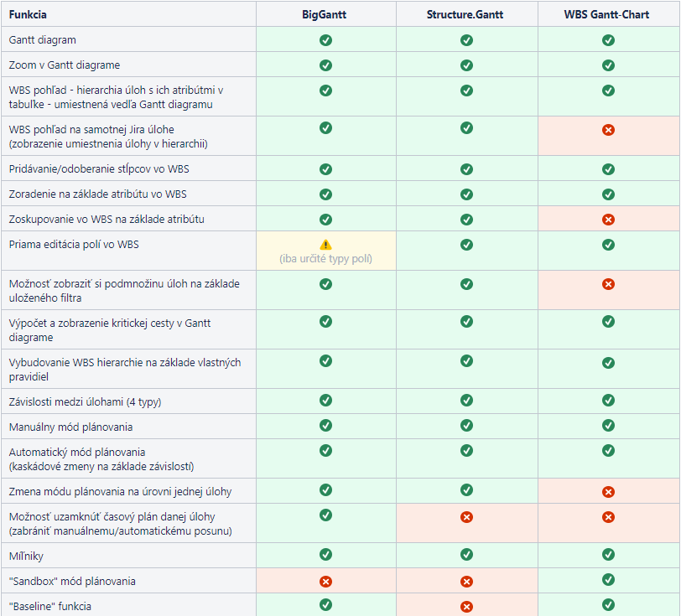The height and width of the screenshot is (616, 681).
Task: Click the BigGantt checkmark for Gantt diagram
Action: pyautogui.click(x=325, y=40)
